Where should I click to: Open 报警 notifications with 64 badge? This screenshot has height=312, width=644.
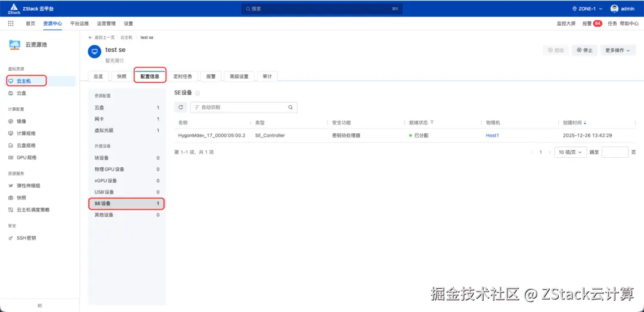tap(592, 24)
